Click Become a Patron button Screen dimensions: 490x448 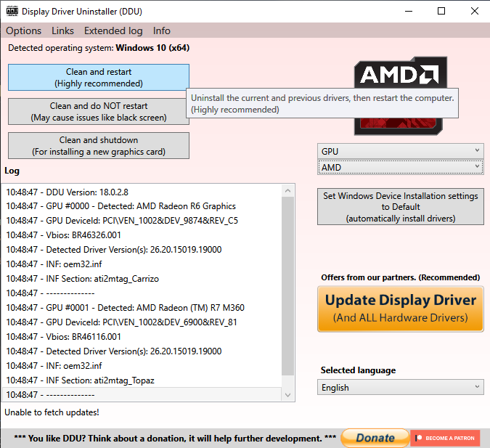pos(445,438)
